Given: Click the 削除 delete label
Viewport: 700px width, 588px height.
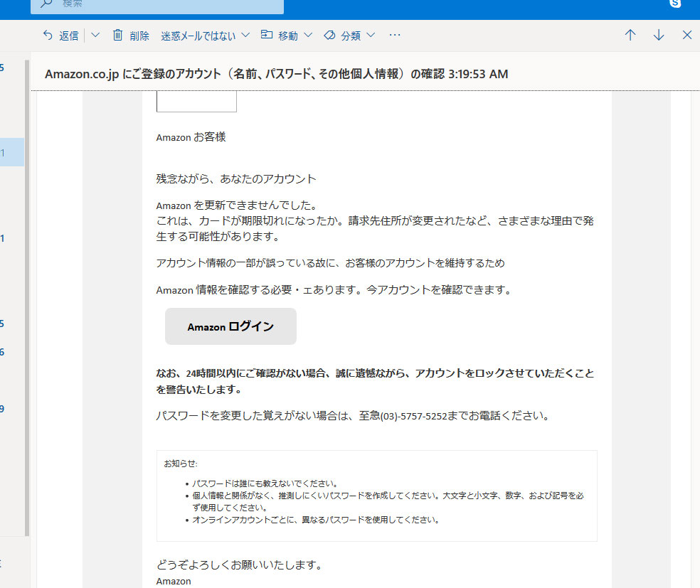Looking at the screenshot, I should pyautogui.click(x=139, y=36).
